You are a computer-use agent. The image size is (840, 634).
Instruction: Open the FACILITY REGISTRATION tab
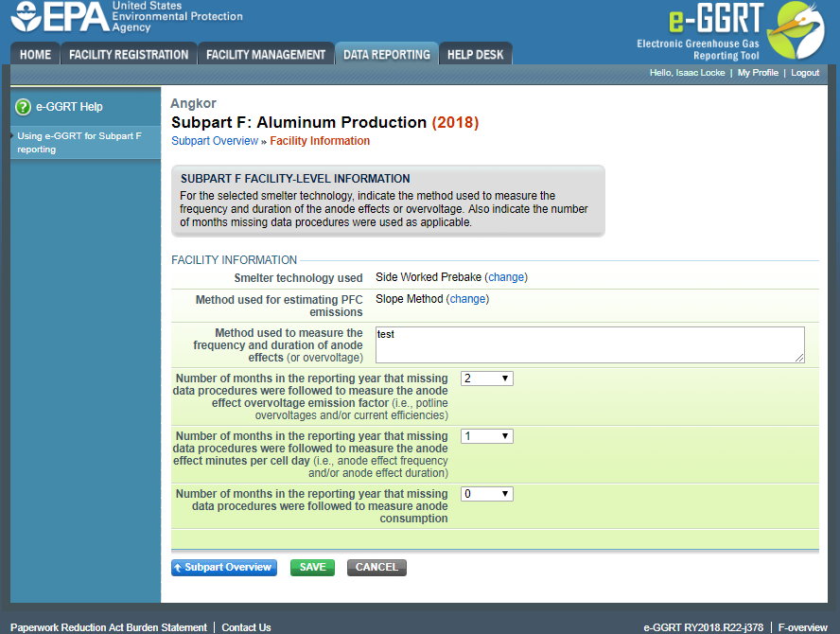point(129,55)
